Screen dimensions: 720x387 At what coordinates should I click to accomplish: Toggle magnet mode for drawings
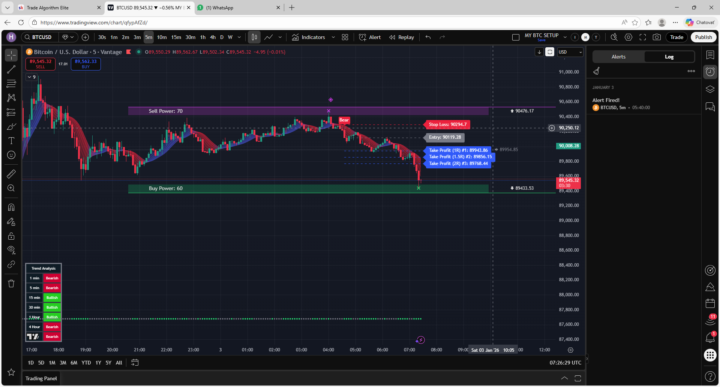(x=11, y=207)
